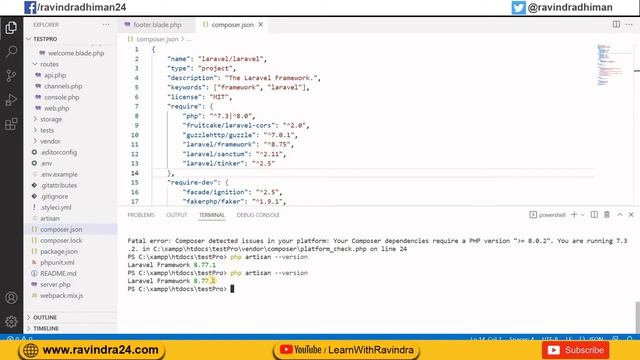Image resolution: width=640 pixels, height=360 pixels.
Task: Open channels.php file
Action: [70, 86]
